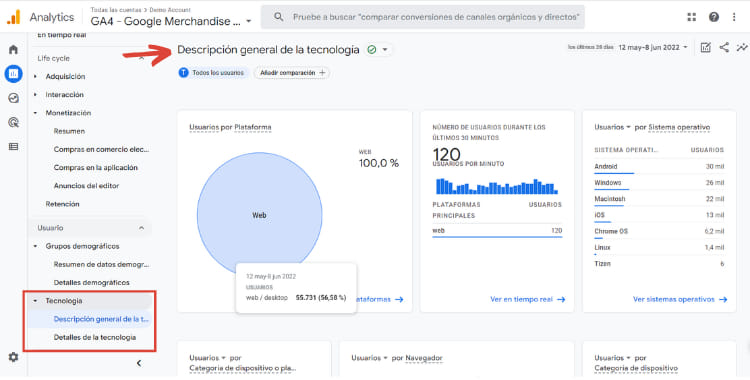The width and height of the screenshot is (750, 380).
Task: Collapse the left navigation panel chevron
Action: coord(139,363)
